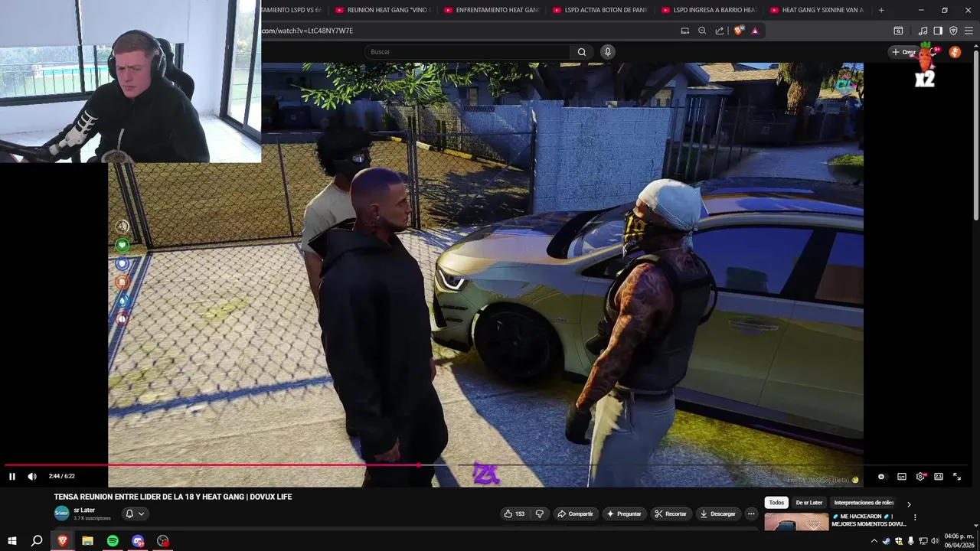
Task: Open the YouTube account avatar menu
Action: 955,52
